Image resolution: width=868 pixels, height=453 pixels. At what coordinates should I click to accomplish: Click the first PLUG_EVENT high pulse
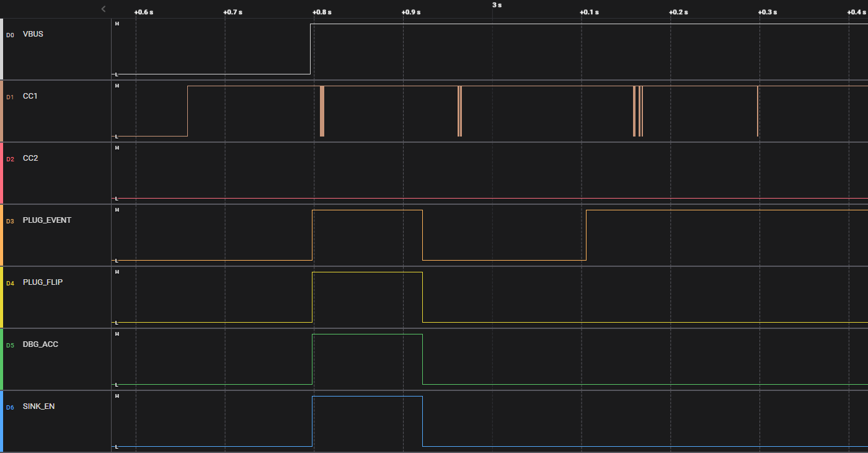tap(367, 235)
